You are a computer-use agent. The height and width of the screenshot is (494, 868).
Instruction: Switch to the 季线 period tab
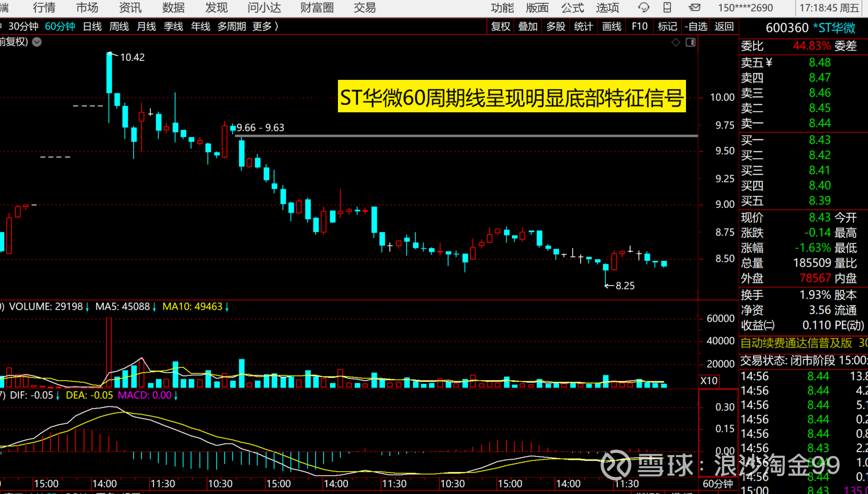[173, 27]
